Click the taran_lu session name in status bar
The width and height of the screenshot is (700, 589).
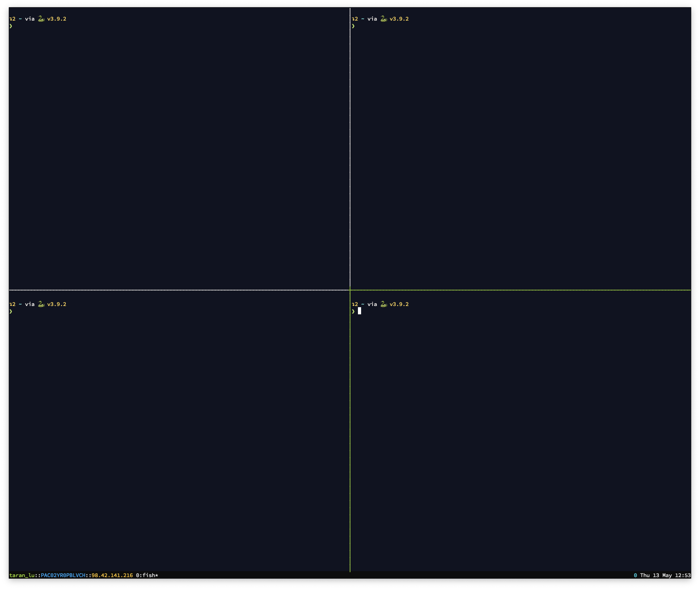pos(22,576)
